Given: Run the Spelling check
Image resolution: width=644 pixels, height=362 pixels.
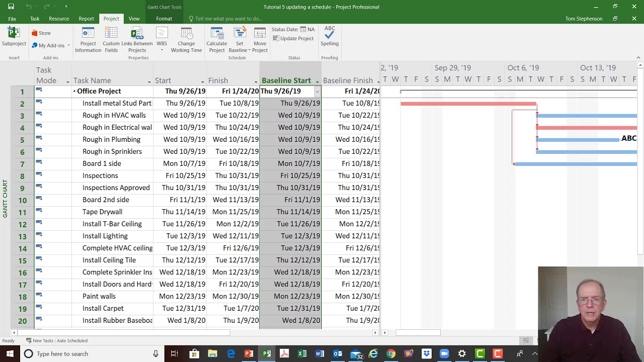Looking at the screenshot, I should 330,36.
